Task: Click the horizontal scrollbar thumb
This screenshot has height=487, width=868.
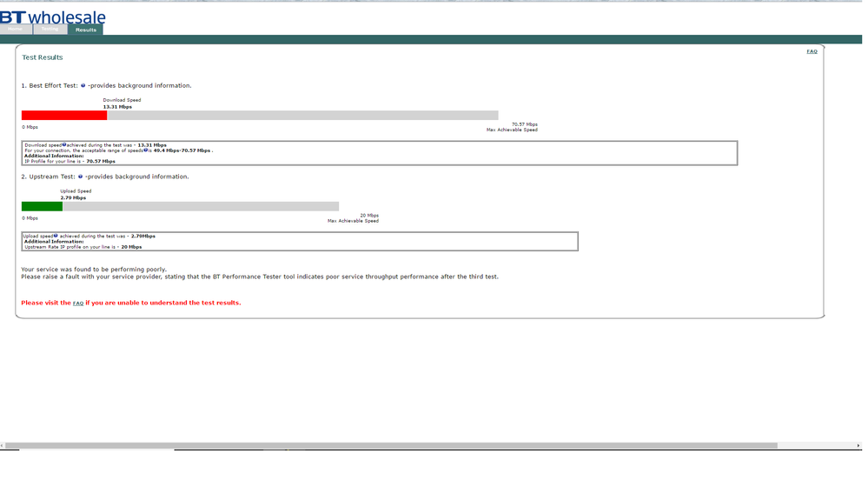Action: click(391, 445)
